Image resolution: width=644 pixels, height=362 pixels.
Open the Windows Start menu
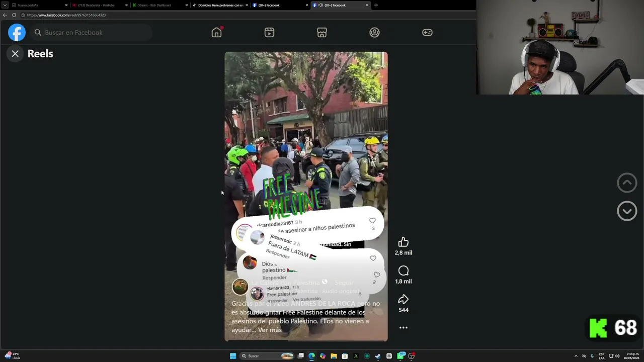(233, 356)
